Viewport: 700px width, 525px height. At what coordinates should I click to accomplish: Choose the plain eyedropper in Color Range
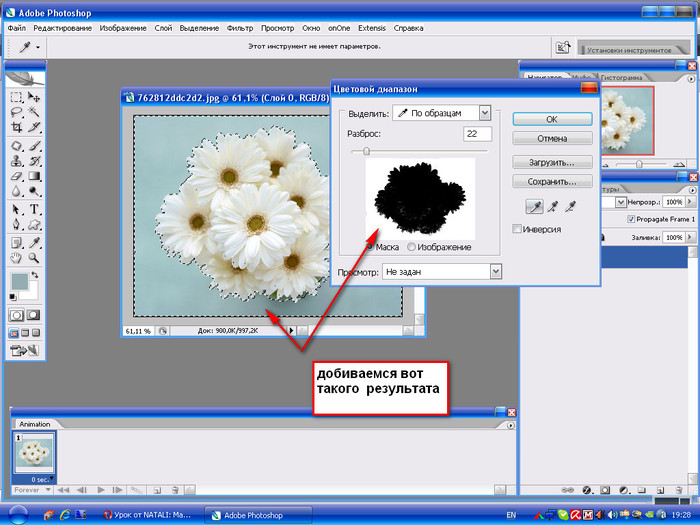[534, 206]
